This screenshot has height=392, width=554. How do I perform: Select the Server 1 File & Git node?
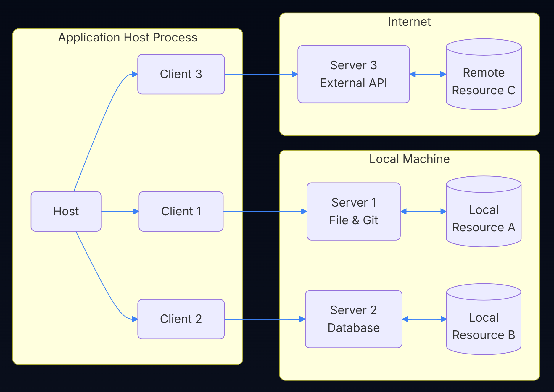(x=353, y=211)
